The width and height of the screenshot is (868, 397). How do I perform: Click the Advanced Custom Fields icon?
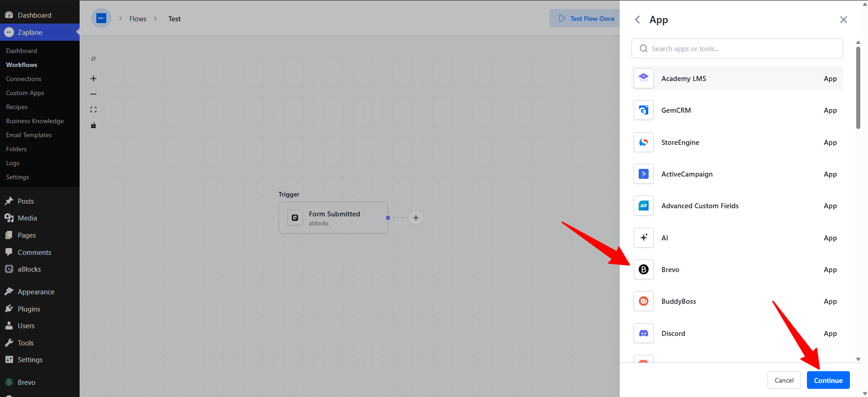[x=644, y=206]
